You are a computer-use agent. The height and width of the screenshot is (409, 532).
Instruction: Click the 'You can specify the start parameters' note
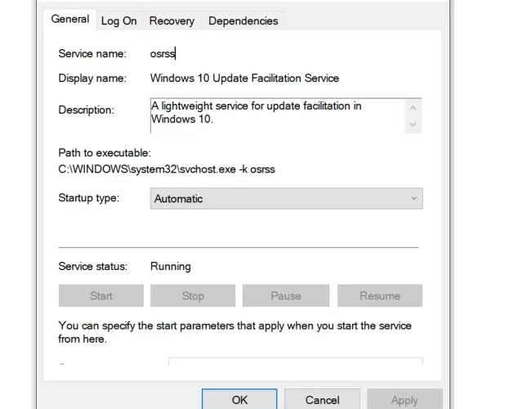(235, 332)
